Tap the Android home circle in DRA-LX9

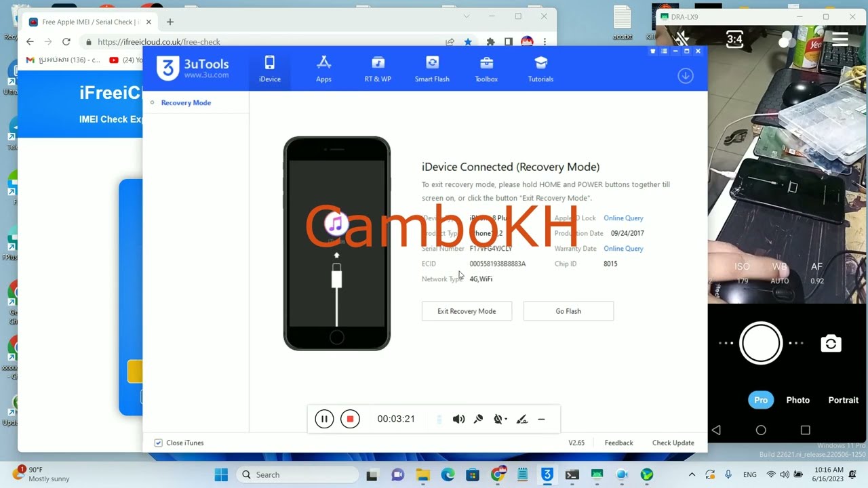coord(761,430)
